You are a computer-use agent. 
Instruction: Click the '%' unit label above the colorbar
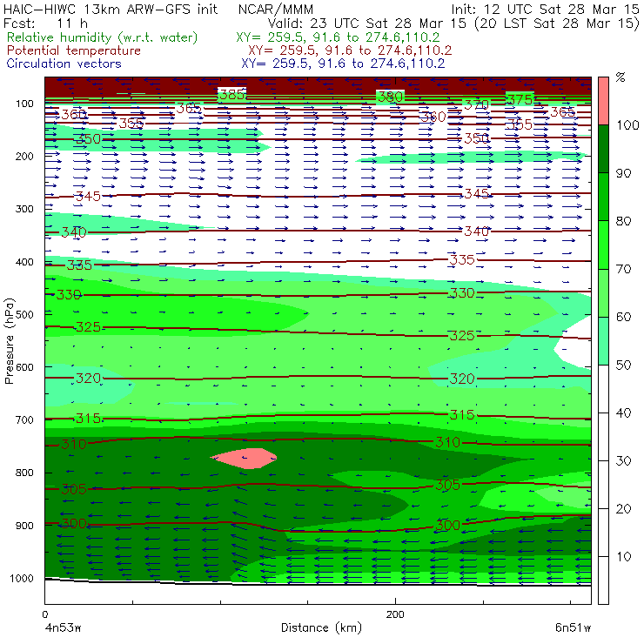coord(621,77)
